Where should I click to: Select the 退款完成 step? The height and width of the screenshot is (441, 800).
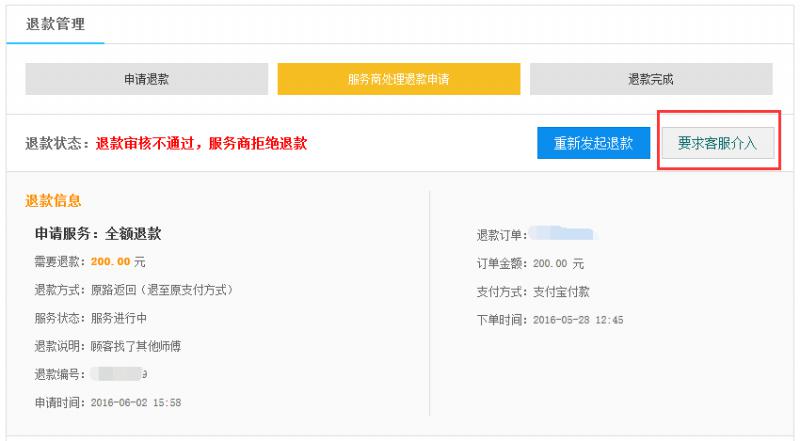651,79
